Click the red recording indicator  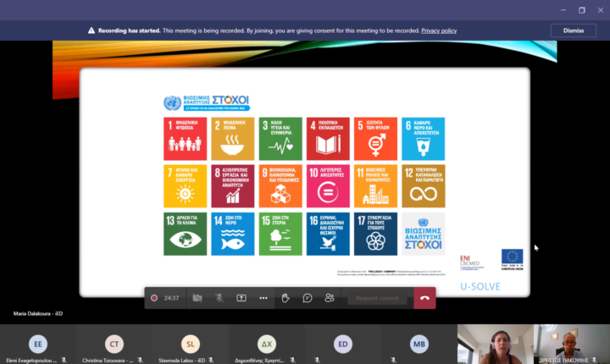154,298
